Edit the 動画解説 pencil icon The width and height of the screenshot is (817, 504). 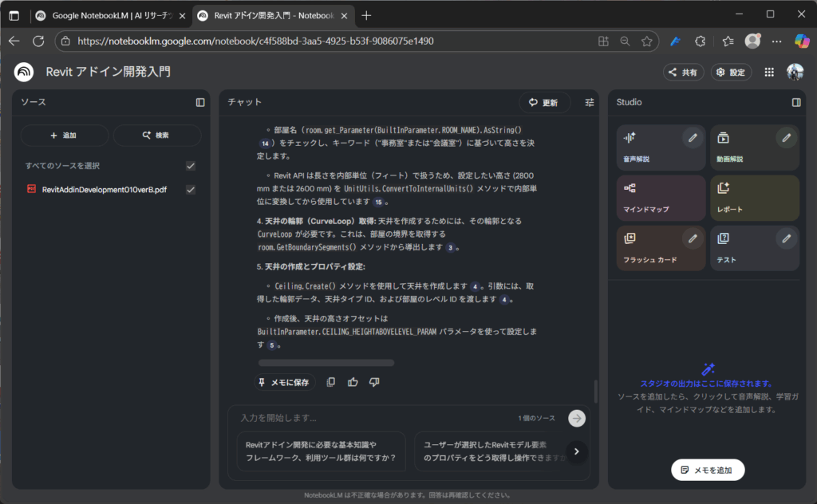[786, 138]
